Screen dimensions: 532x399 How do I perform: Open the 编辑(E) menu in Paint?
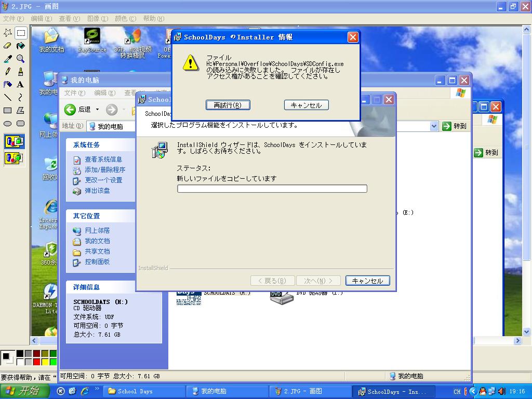click(x=42, y=19)
